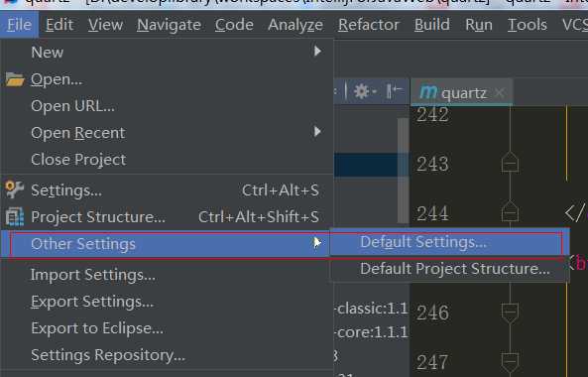Click the project panel vertical scrollbar
Viewport: 588px width, 377px height.
(404, 171)
